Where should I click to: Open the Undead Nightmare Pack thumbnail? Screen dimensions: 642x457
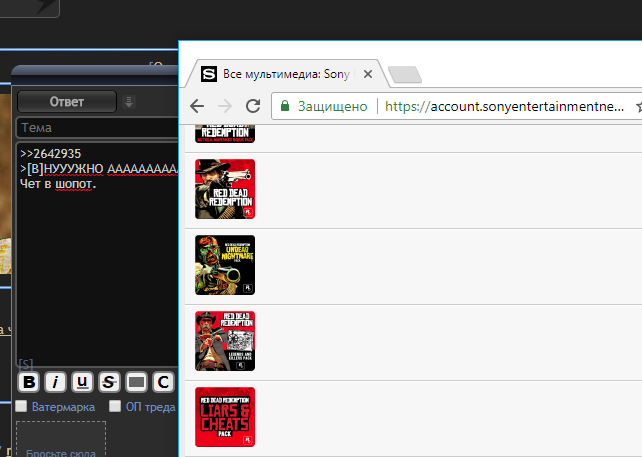click(225, 265)
